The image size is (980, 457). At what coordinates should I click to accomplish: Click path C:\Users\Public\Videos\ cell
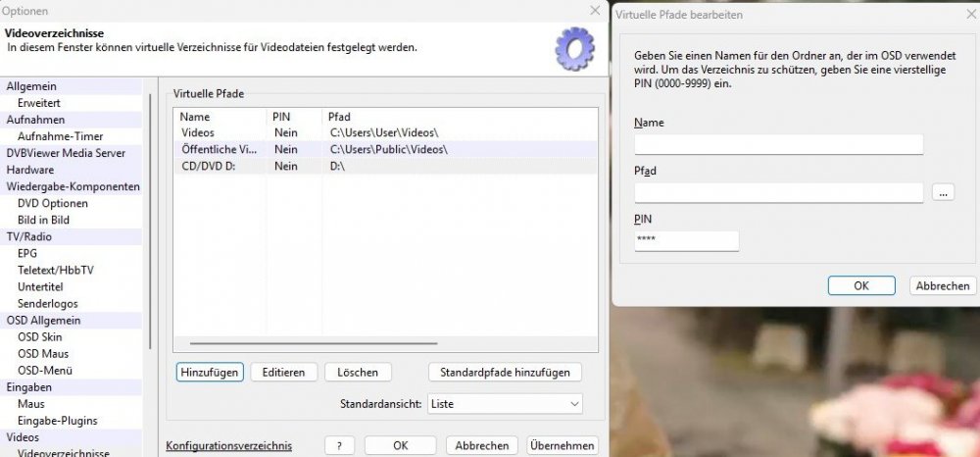[x=389, y=149]
